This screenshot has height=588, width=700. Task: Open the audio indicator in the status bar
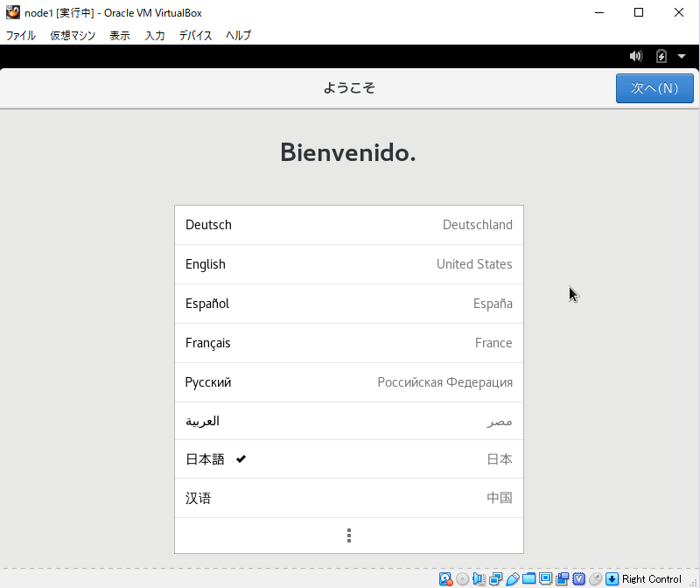pos(479,579)
